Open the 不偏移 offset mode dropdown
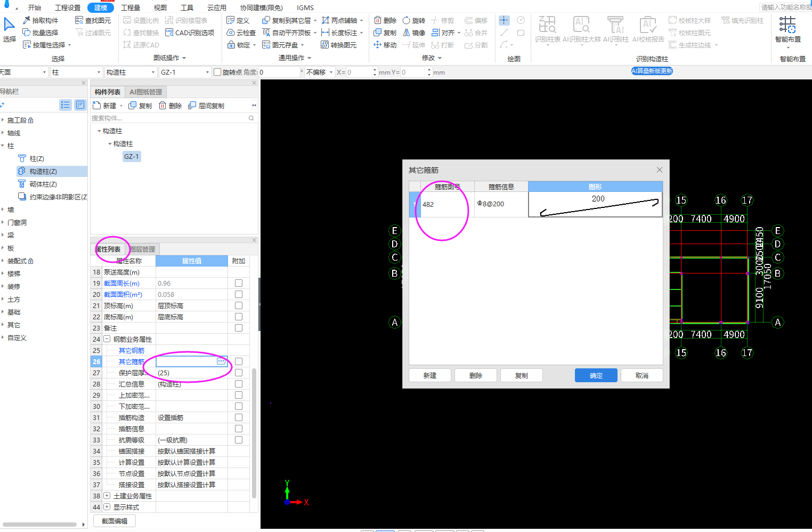 [x=320, y=72]
